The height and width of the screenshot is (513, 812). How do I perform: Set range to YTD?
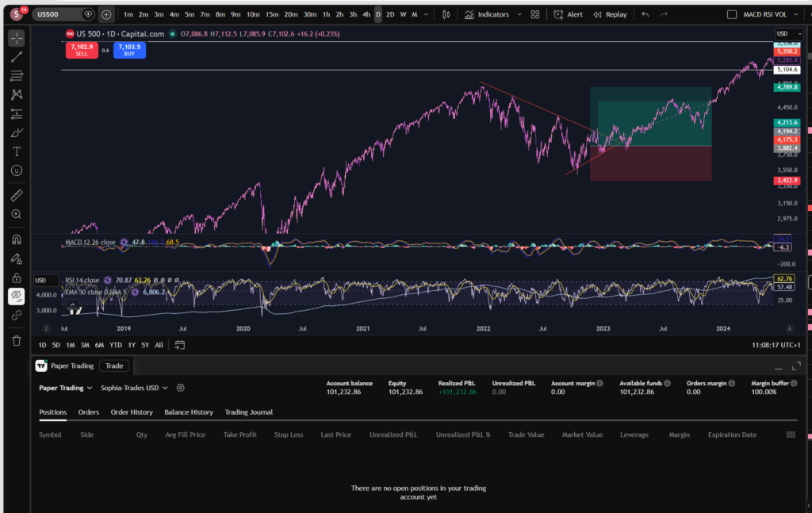(x=116, y=345)
